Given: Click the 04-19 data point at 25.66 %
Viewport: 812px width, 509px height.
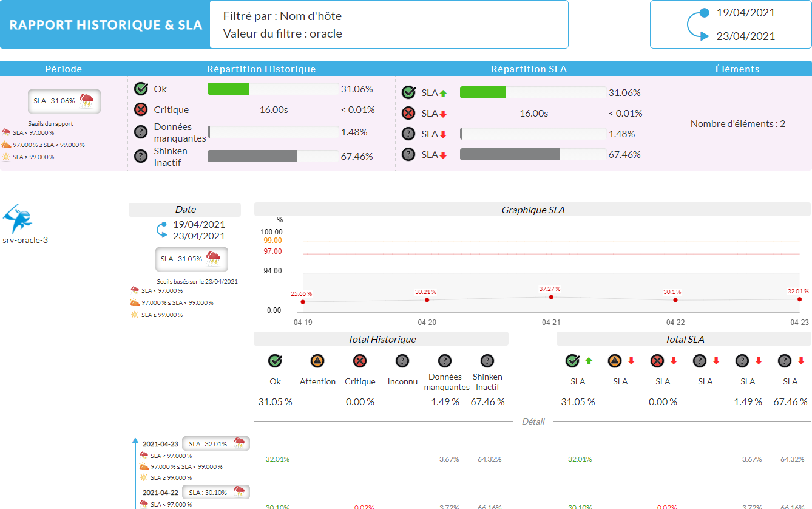Looking at the screenshot, I should pyautogui.click(x=303, y=302).
